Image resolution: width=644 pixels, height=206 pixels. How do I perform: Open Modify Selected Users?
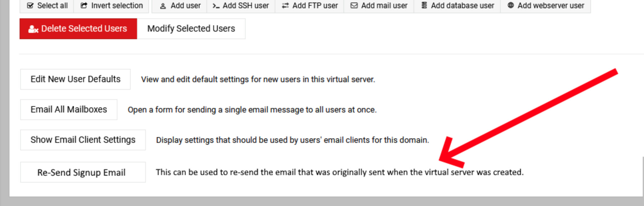point(191,29)
